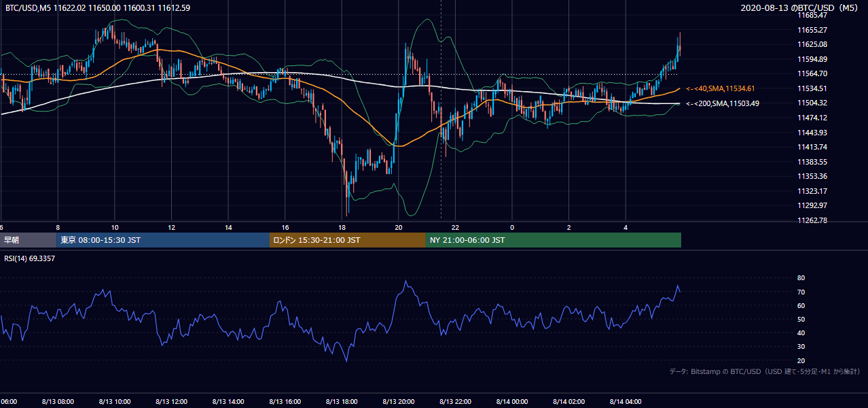The width and height of the screenshot is (868, 408).
Task: Click the 8/13 22:00 date label
Action: pyautogui.click(x=456, y=402)
